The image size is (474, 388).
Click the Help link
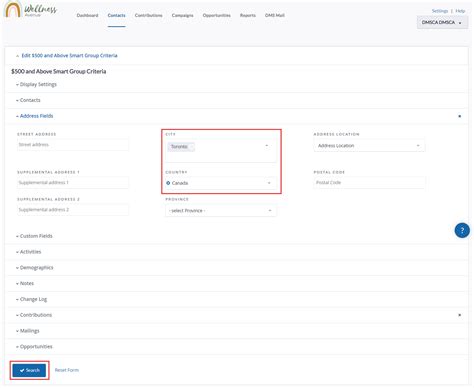[x=460, y=11]
